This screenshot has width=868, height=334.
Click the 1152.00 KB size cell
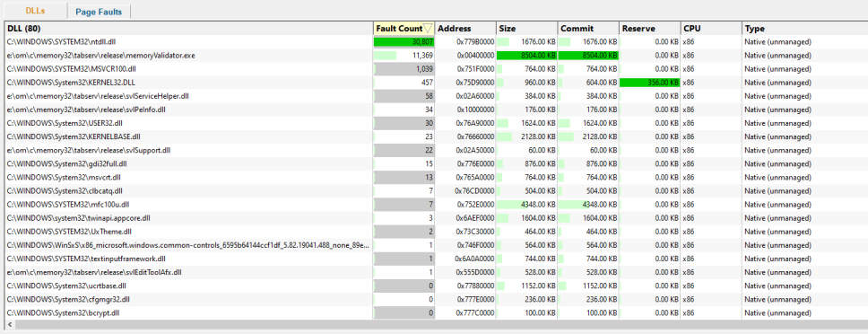tap(527, 286)
